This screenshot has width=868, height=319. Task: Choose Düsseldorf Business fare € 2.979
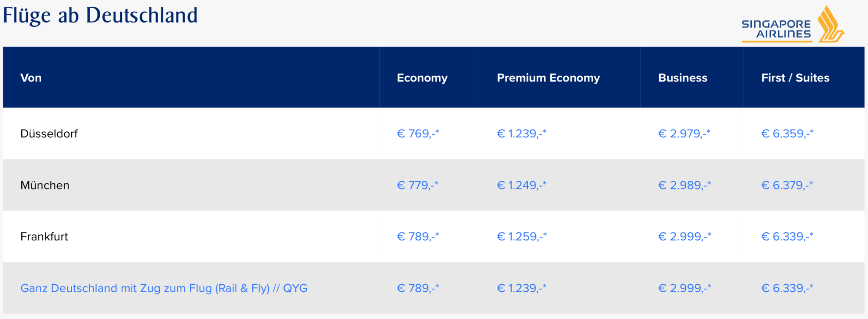click(684, 133)
